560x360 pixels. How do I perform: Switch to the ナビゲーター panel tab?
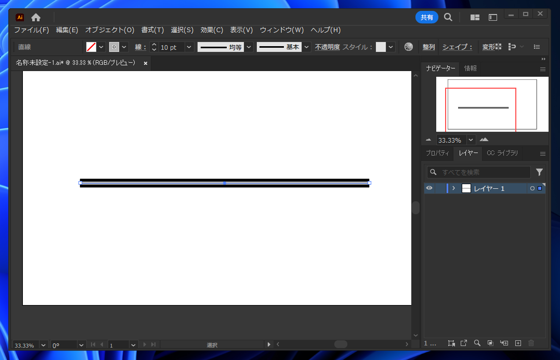pyautogui.click(x=440, y=68)
